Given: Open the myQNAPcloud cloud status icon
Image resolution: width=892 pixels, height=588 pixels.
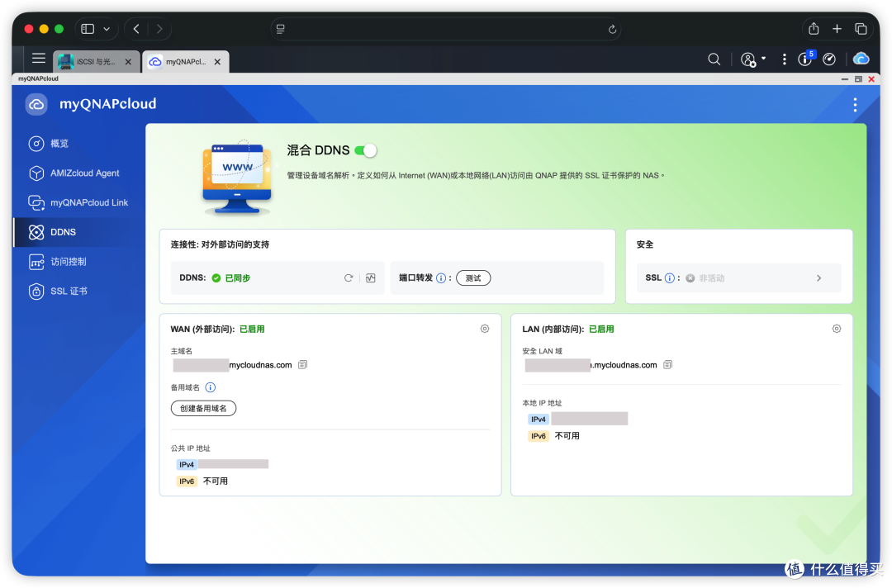Looking at the screenshot, I should coord(861,59).
